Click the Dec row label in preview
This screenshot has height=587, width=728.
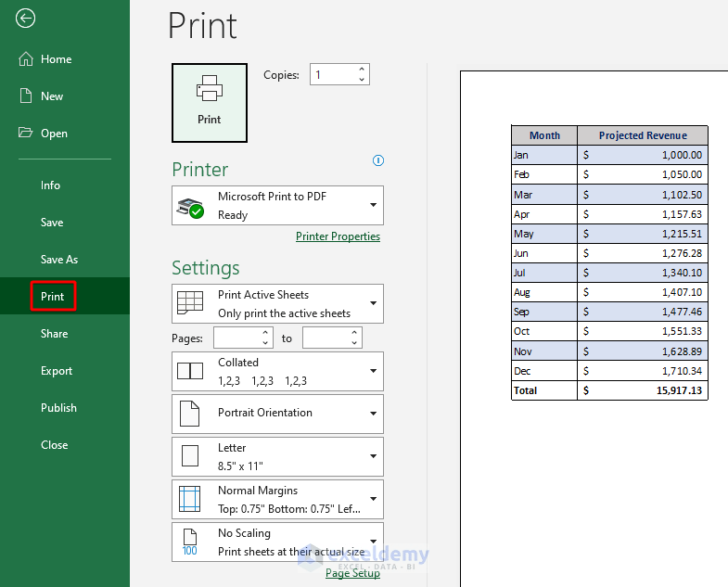[x=522, y=371]
